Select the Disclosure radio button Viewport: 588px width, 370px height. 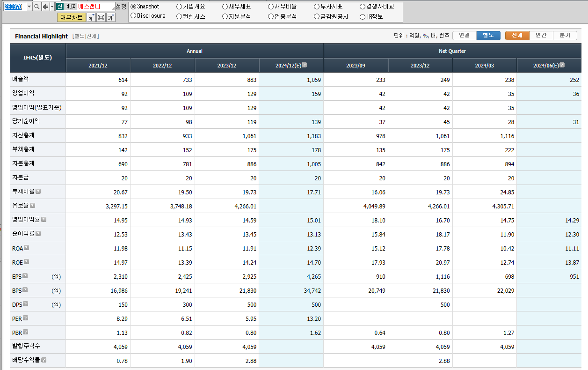point(133,16)
